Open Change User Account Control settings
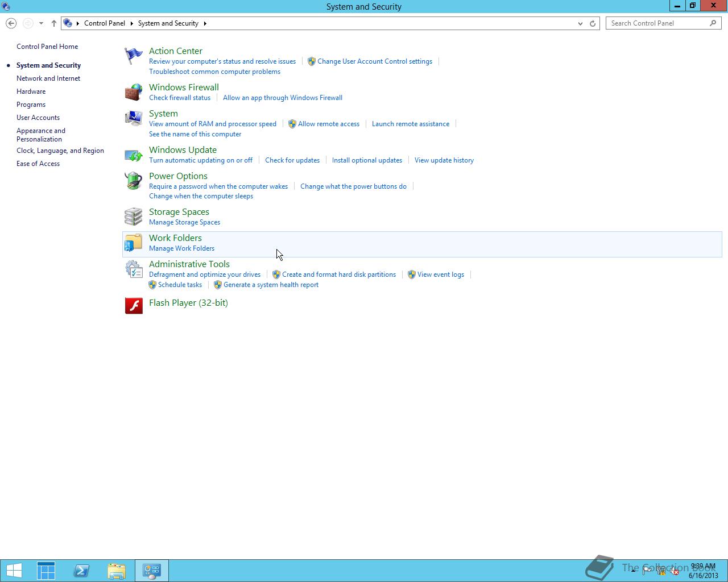This screenshot has height=582, width=728. coord(375,61)
